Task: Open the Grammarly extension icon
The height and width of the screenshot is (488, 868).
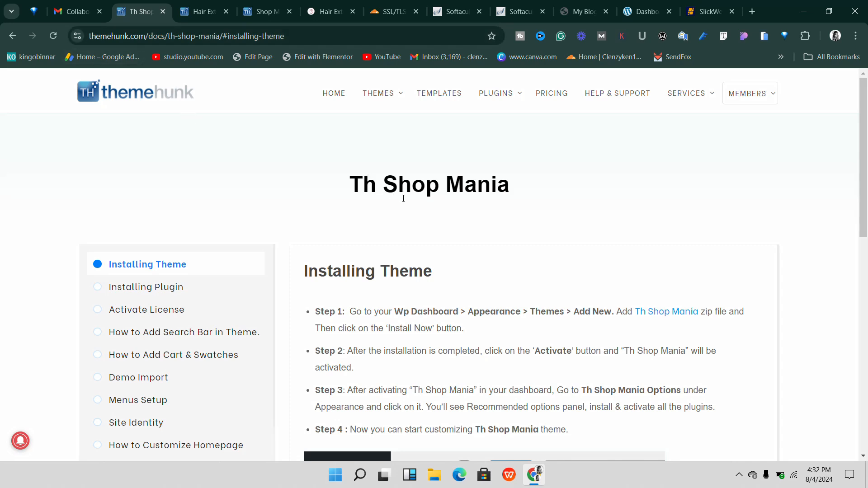Action: coord(561,36)
